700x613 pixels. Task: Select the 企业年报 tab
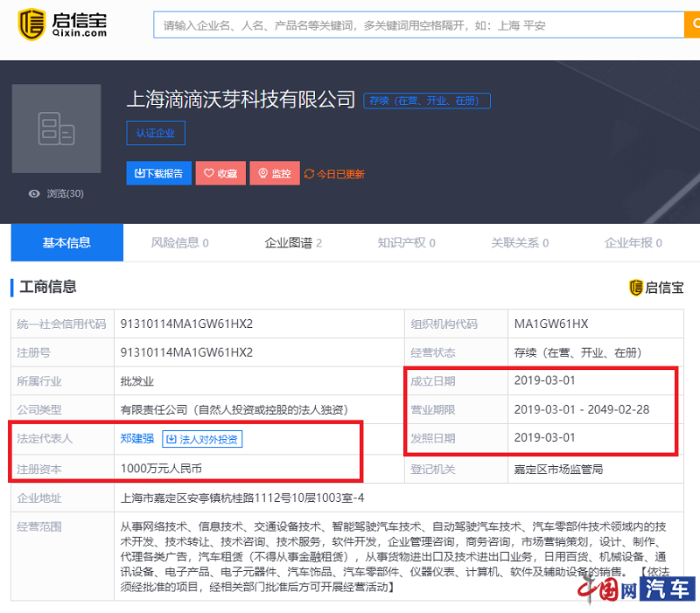(x=633, y=243)
